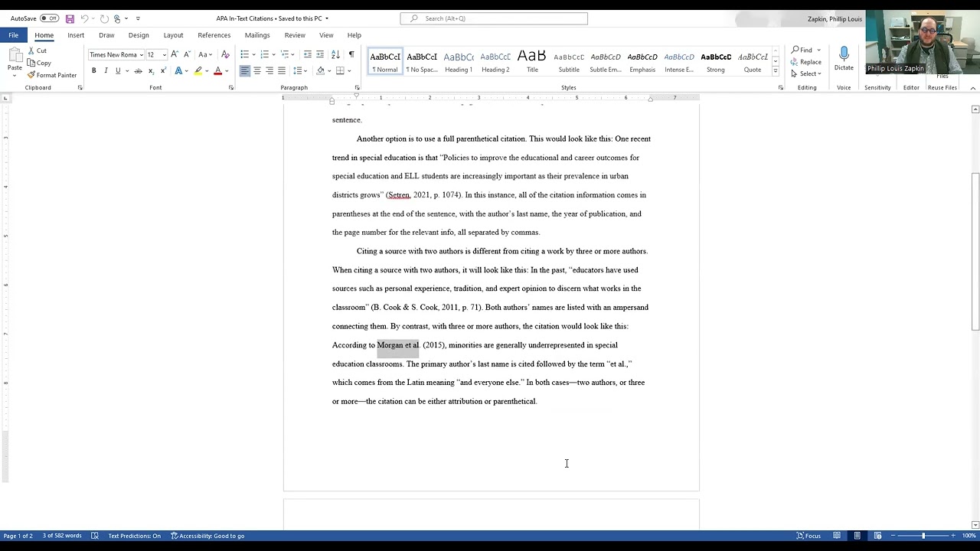Apply the Title style

click(532, 61)
